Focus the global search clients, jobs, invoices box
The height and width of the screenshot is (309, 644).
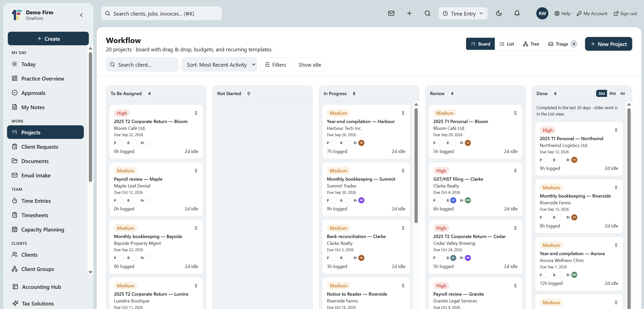click(162, 14)
